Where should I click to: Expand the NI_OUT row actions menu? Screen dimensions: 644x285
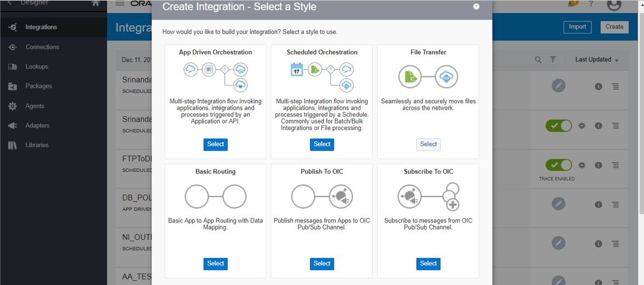click(x=615, y=244)
